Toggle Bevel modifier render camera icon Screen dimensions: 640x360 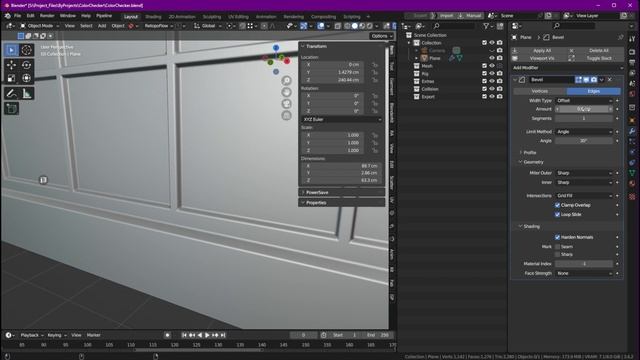594,80
